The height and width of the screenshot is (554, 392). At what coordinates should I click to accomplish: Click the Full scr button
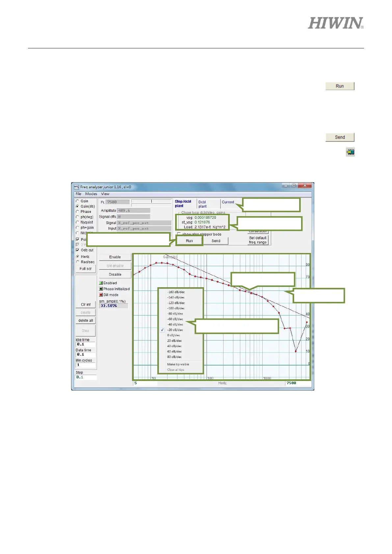pyautogui.click(x=86, y=269)
